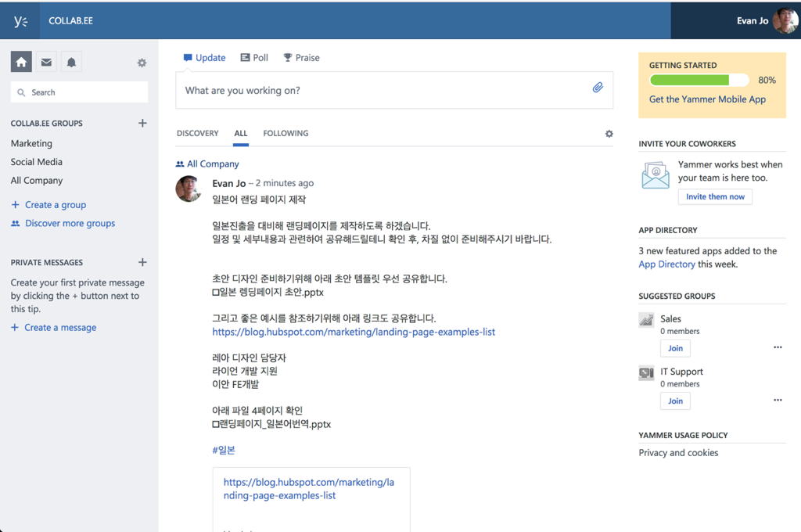Click the Invite them now button
Image resolution: width=801 pixels, height=532 pixels.
715,197
